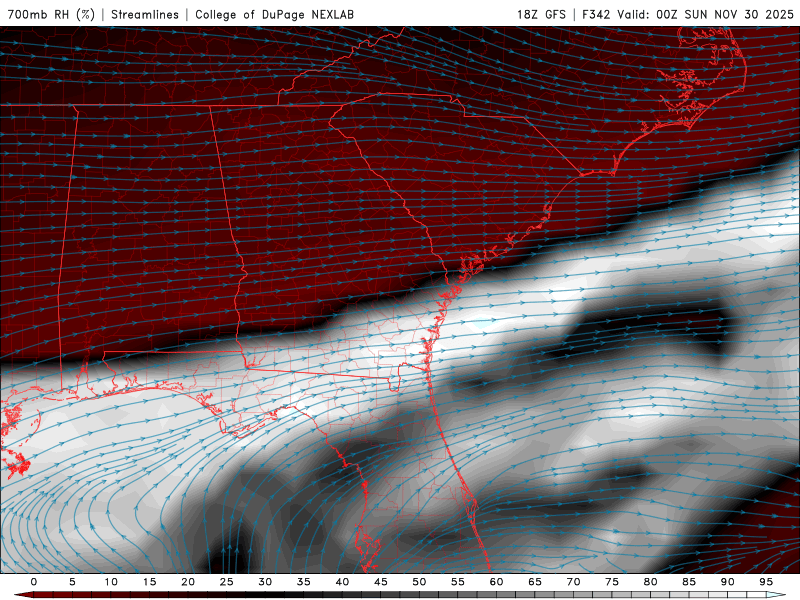Click the pale right arrow of color bar
The height and width of the screenshot is (600, 800).
click(x=776, y=595)
